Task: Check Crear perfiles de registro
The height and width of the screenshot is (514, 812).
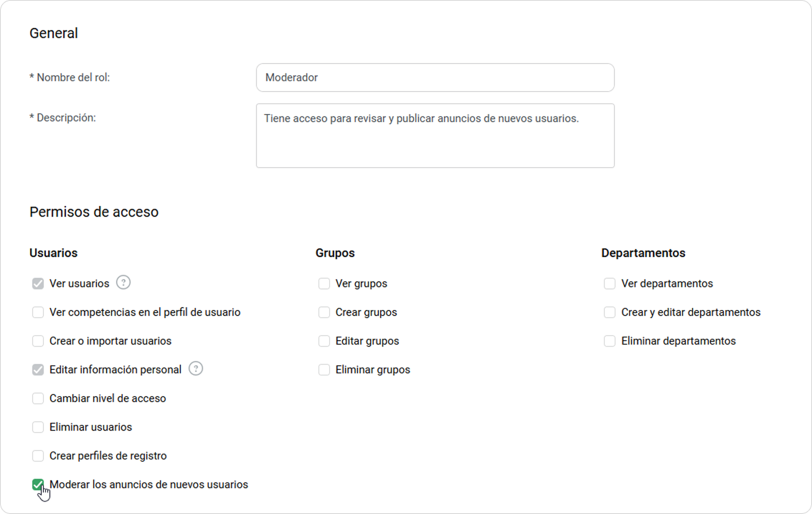Action: (x=38, y=456)
